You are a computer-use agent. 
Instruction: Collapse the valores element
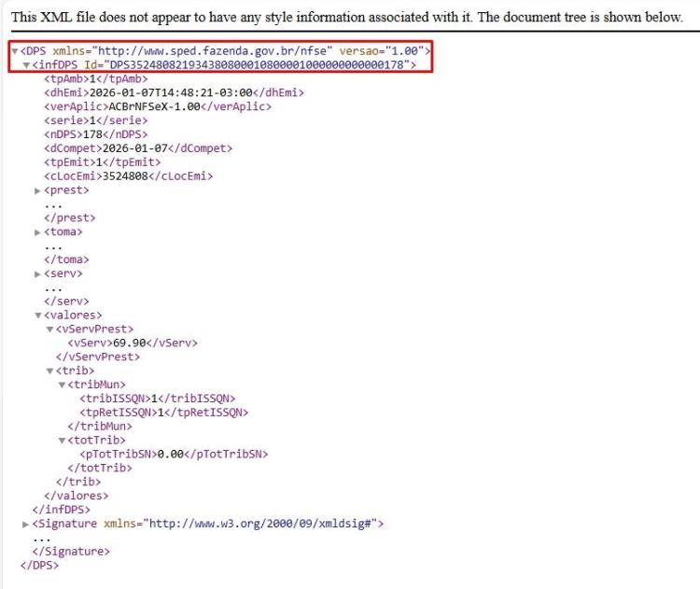(x=38, y=316)
